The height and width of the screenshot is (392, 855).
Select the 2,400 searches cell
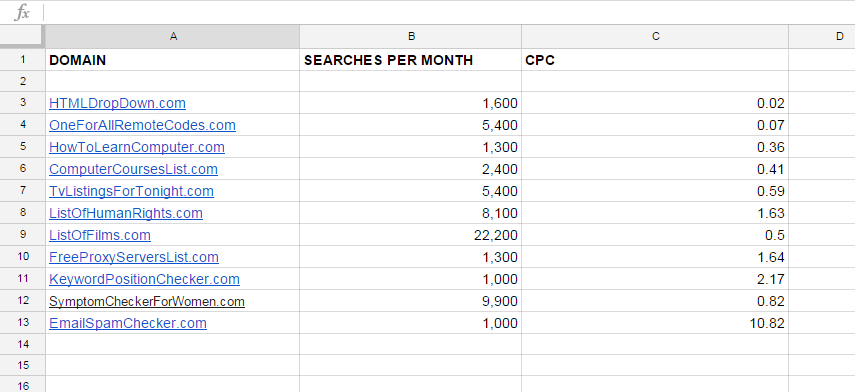(x=411, y=169)
